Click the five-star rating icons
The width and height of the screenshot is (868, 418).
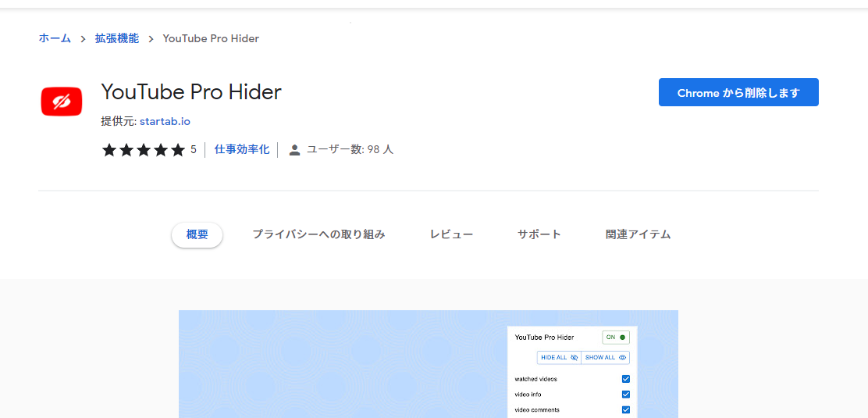[144, 150]
